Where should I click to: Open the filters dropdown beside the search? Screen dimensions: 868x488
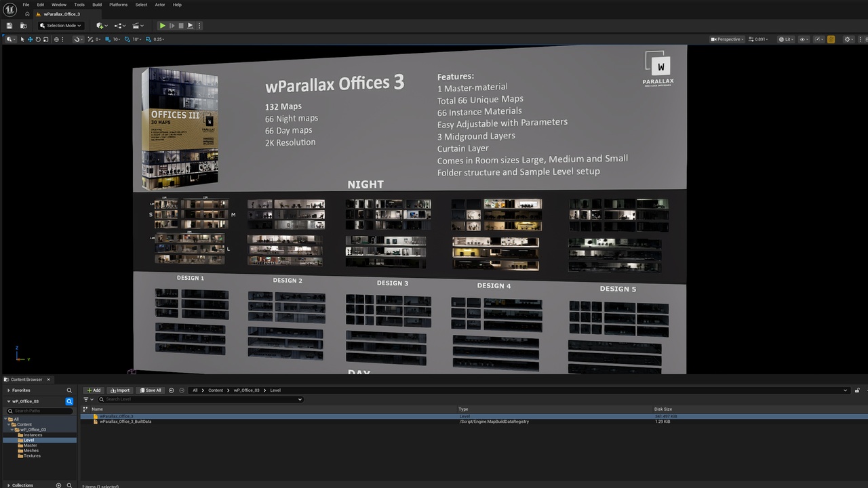click(88, 399)
